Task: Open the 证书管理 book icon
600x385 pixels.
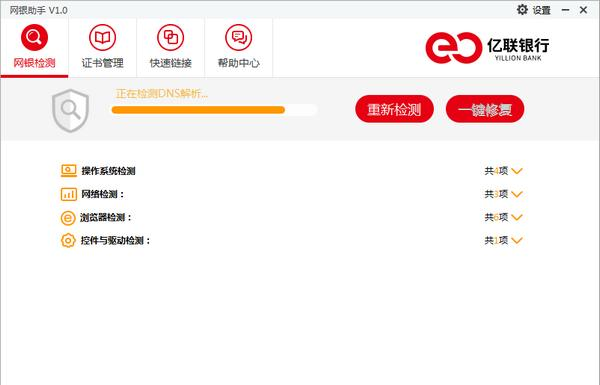Action: click(103, 38)
